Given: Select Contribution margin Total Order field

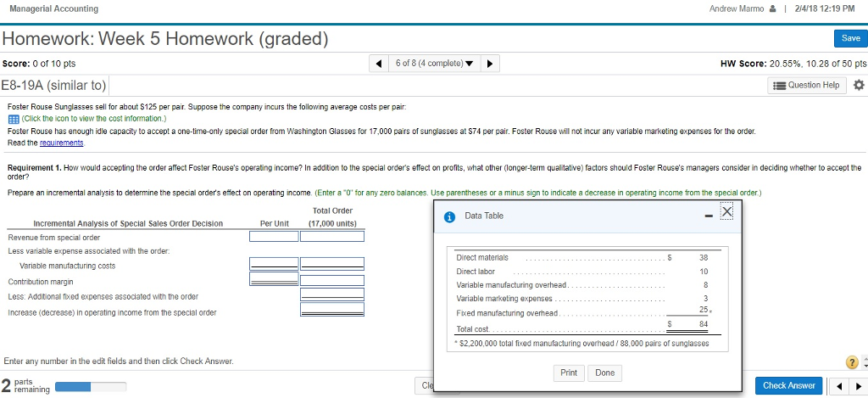Looking at the screenshot, I should coord(332,281).
